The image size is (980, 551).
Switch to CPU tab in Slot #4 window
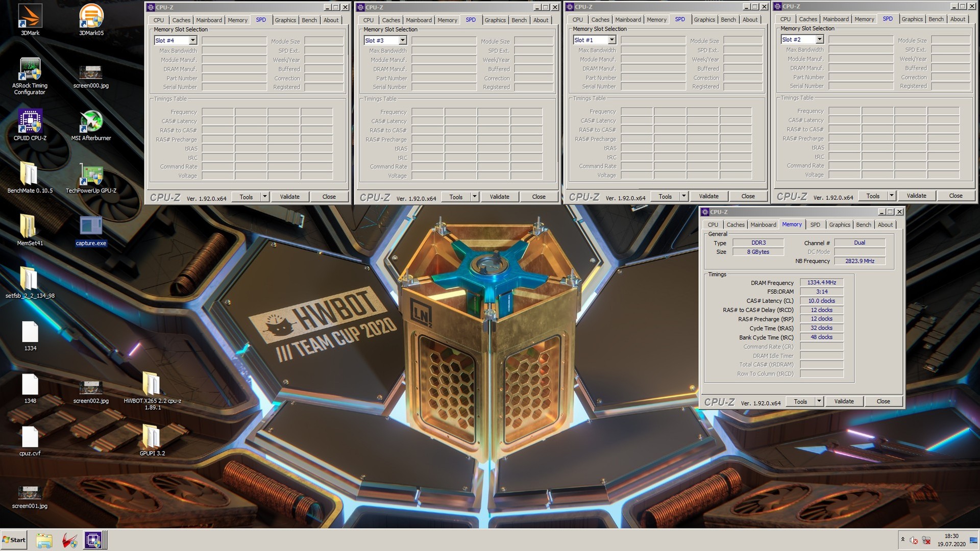(x=159, y=20)
